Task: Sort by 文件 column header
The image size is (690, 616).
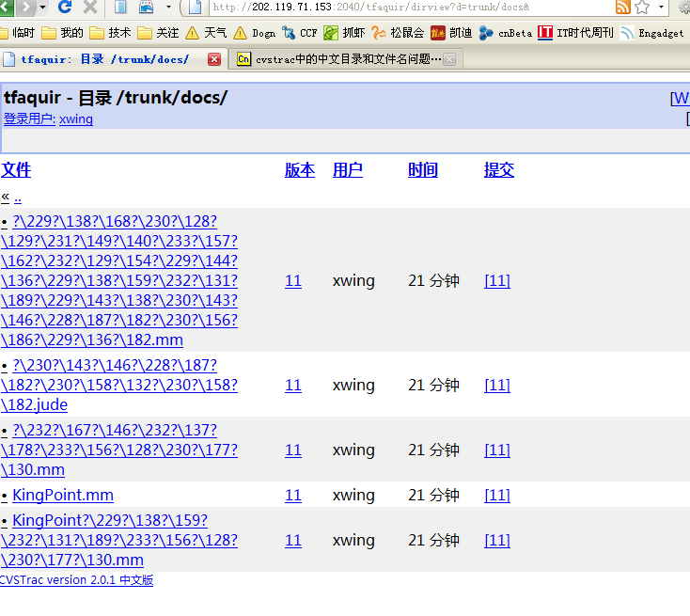Action: coord(16,170)
